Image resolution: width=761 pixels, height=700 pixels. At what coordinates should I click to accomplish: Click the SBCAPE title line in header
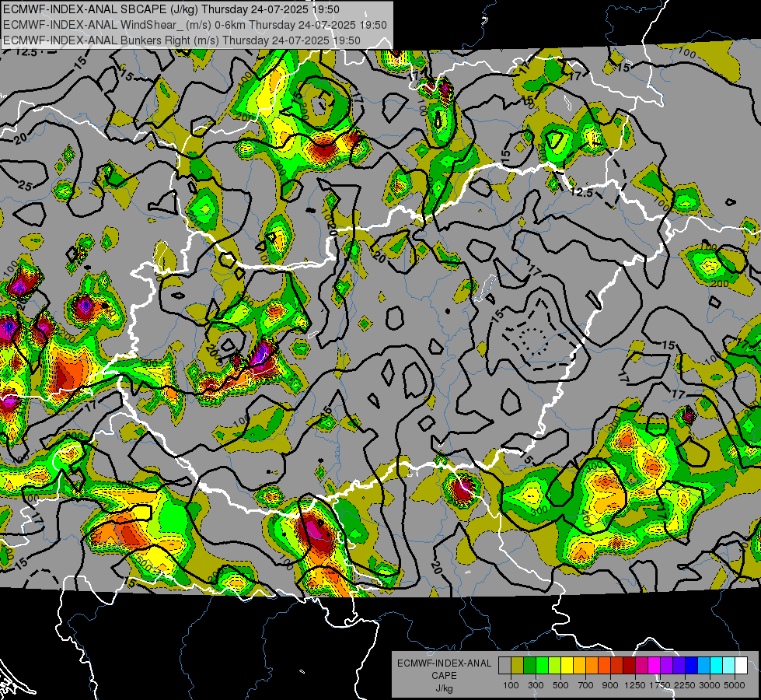click(x=171, y=9)
